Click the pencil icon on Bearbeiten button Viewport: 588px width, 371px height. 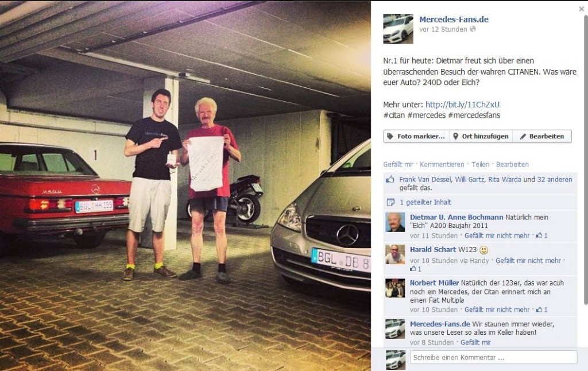(523, 137)
